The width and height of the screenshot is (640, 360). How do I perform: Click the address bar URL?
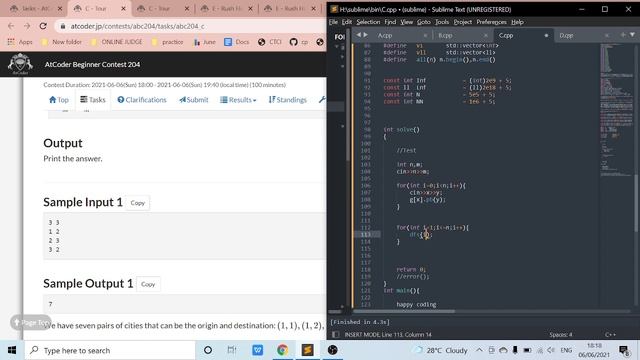[x=138, y=26]
